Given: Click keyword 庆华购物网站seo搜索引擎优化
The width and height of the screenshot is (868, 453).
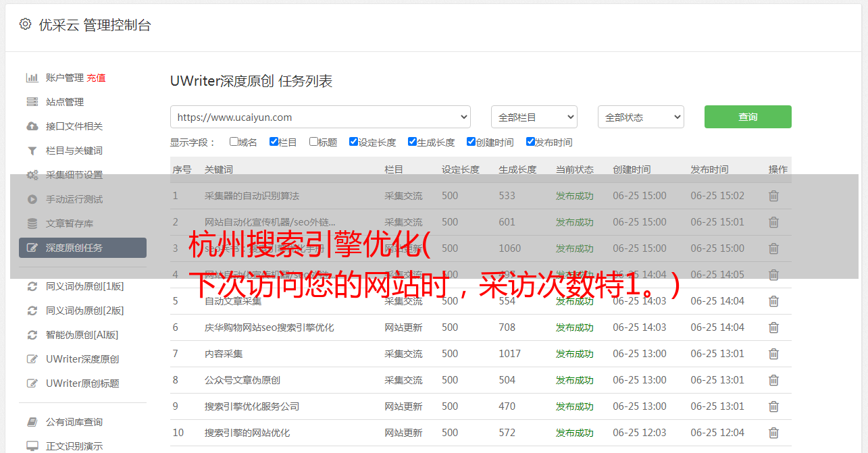Looking at the screenshot, I should [270, 327].
